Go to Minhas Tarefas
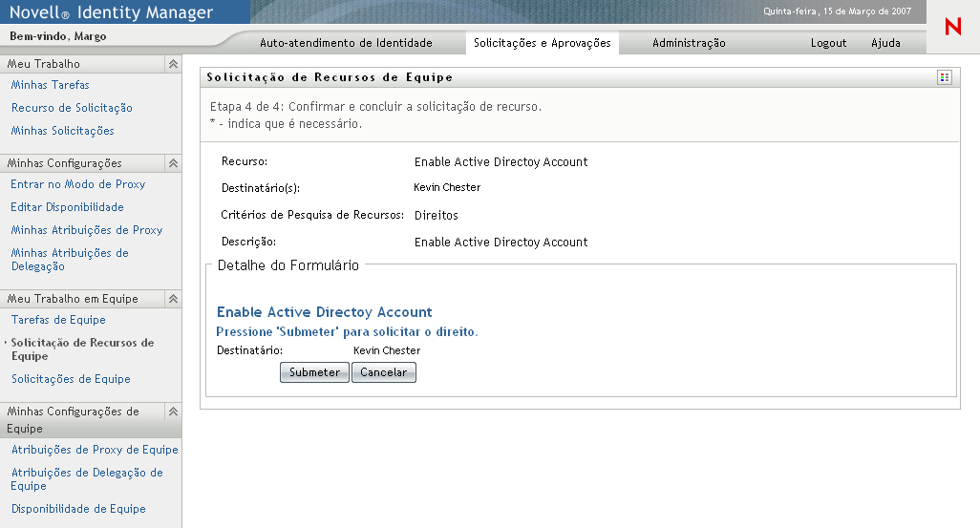The image size is (980, 528). pyautogui.click(x=51, y=85)
